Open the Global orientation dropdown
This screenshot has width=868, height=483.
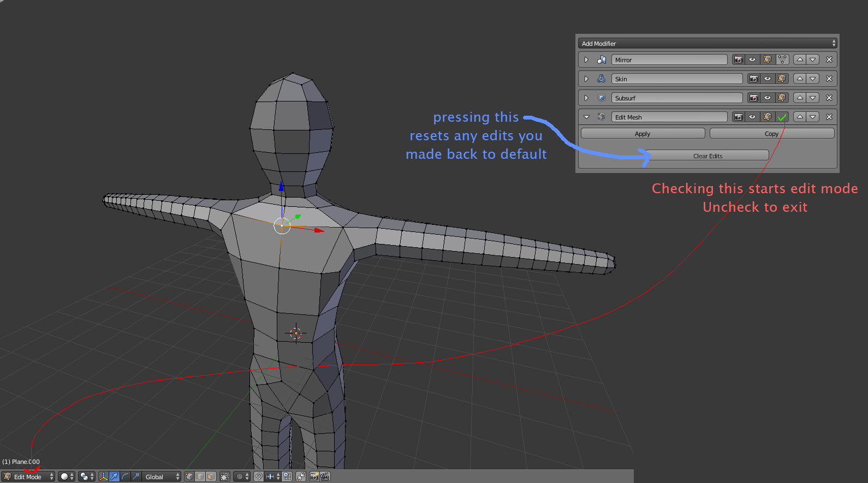pos(161,476)
